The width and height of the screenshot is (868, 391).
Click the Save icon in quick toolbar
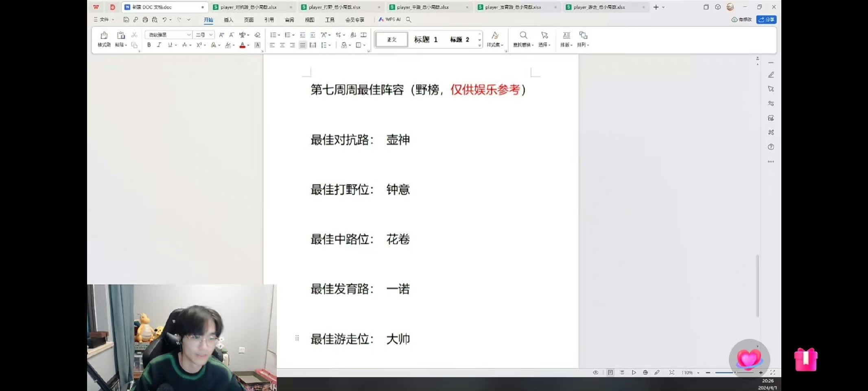coord(126,20)
